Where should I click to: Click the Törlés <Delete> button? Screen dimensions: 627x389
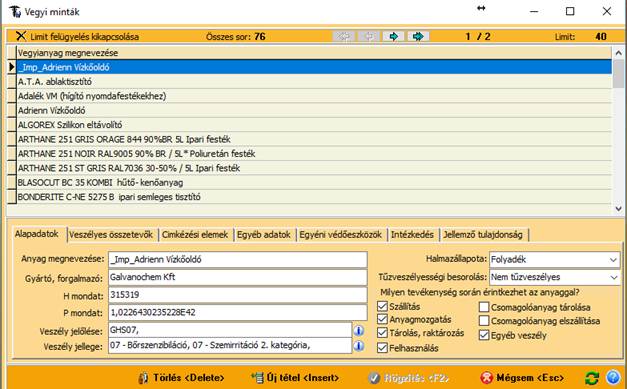point(181,377)
